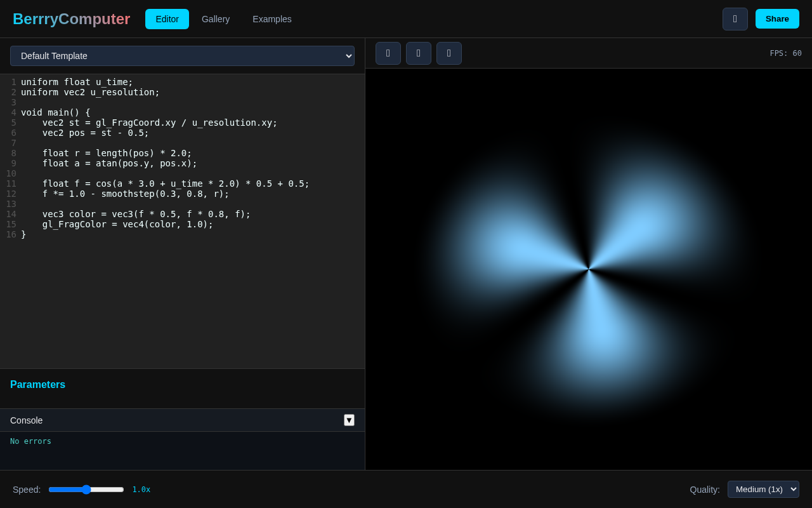Image resolution: width=812 pixels, height=508 pixels.
Task: Click the shader preview canvas
Action: point(589,269)
